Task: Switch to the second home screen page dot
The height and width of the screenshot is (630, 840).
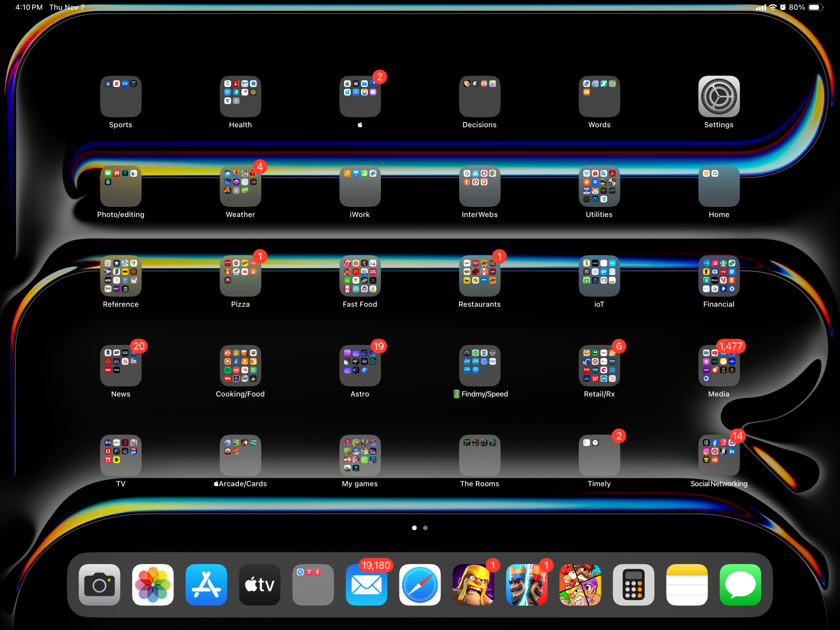Action: [425, 528]
